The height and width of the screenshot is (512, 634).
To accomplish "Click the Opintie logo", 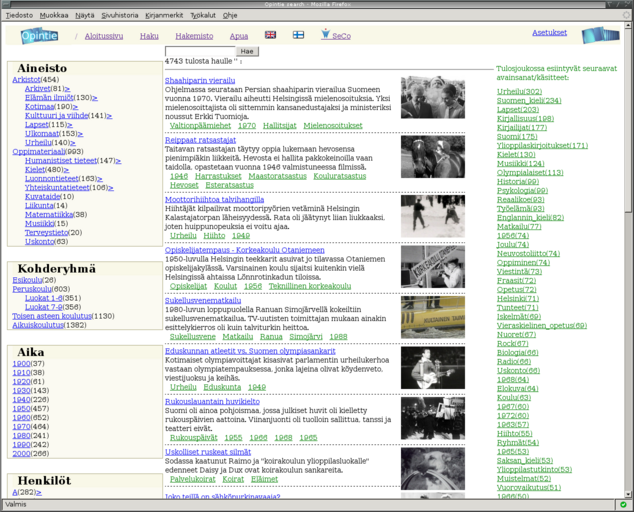I will click(x=39, y=36).
